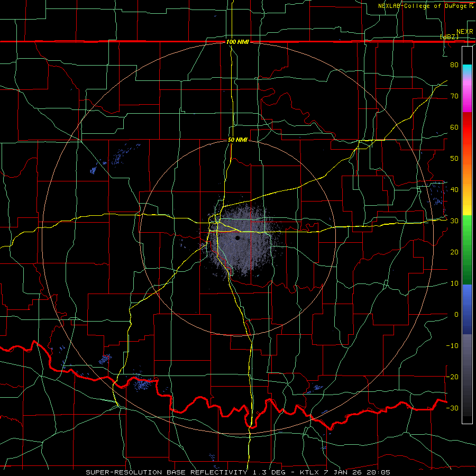Click the [dBZ] units label
476x476 pixels.
[x=449, y=36]
